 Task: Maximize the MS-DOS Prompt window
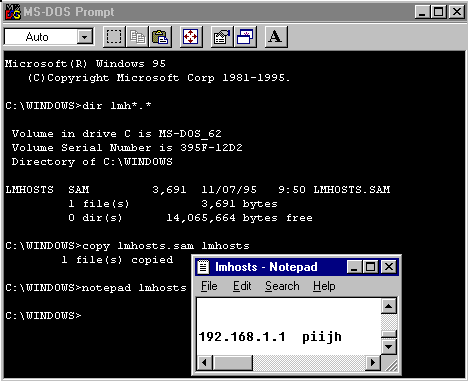point(438,12)
